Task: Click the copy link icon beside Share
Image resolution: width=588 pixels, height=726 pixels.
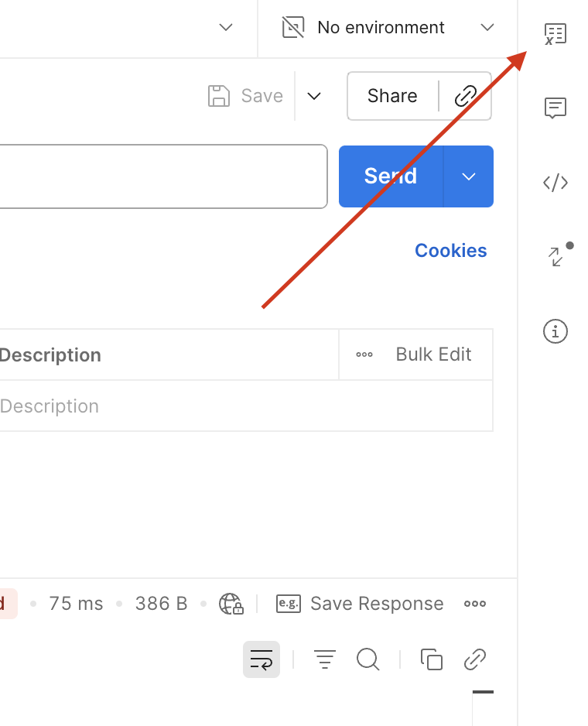Action: click(x=465, y=96)
